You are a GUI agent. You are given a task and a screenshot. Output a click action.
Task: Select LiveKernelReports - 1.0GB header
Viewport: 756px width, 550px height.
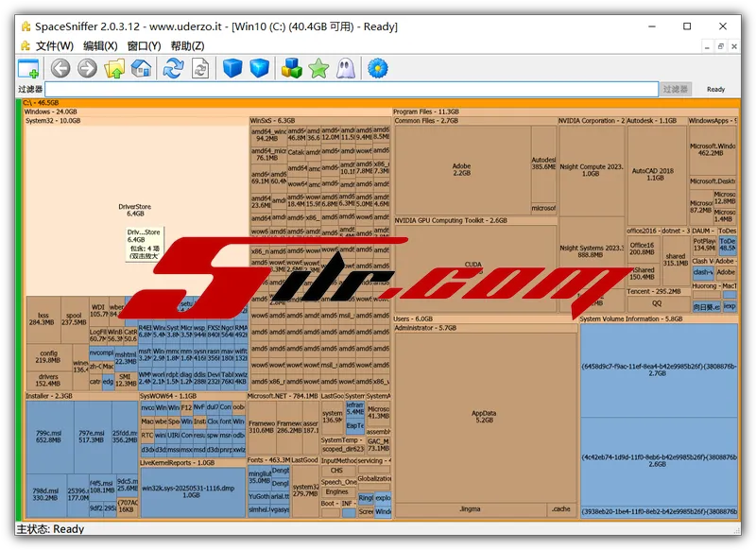point(193,463)
